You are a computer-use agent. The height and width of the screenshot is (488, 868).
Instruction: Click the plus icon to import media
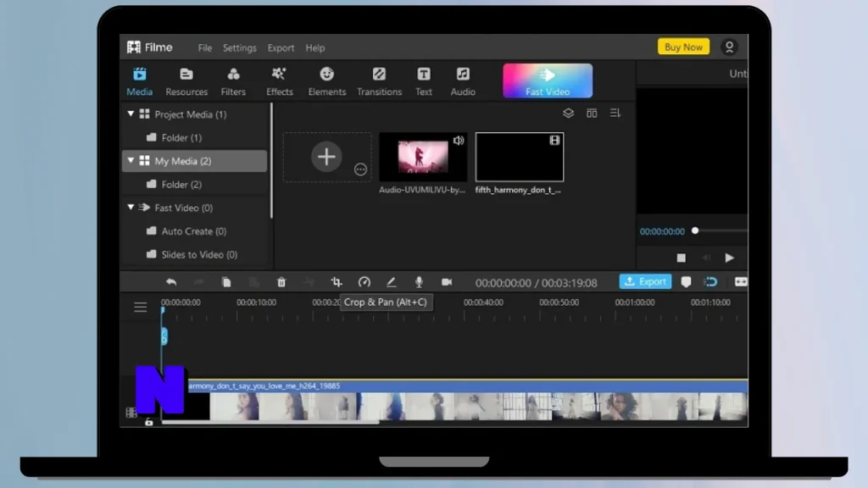(326, 157)
